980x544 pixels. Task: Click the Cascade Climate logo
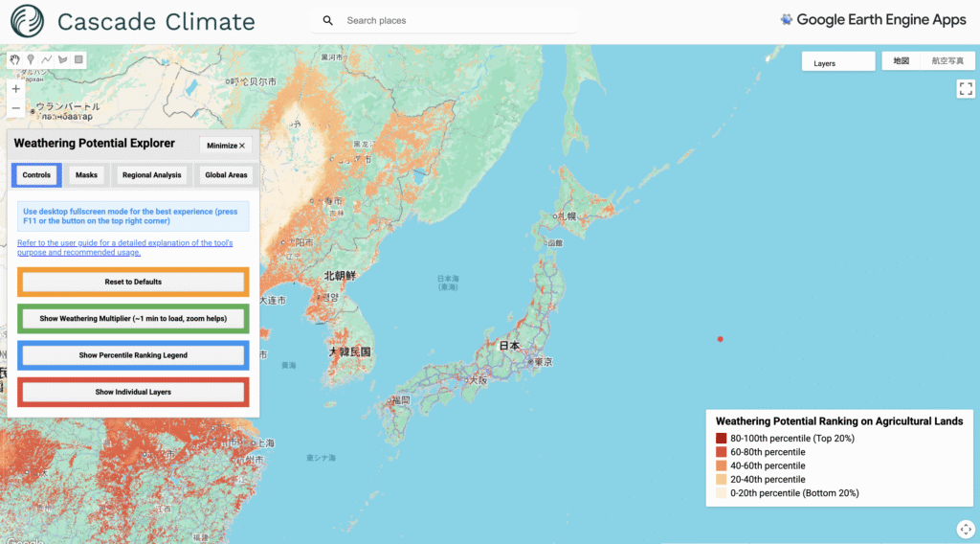[28, 21]
